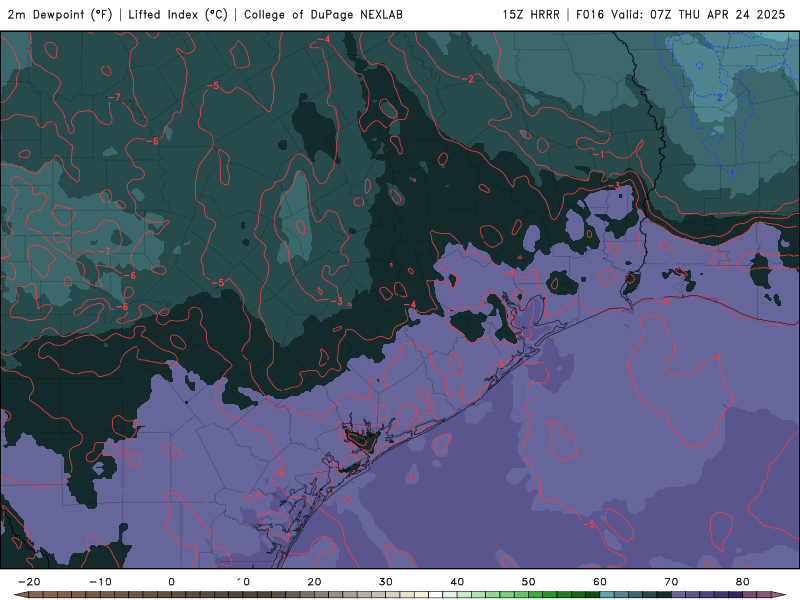800x600 pixels.
Task: Click the 80 tick label on color scale
Action: point(743,582)
